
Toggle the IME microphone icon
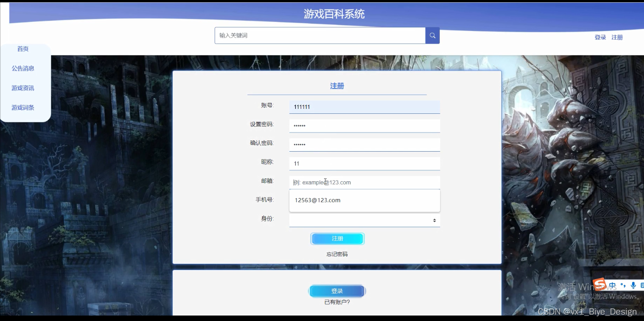tap(633, 285)
